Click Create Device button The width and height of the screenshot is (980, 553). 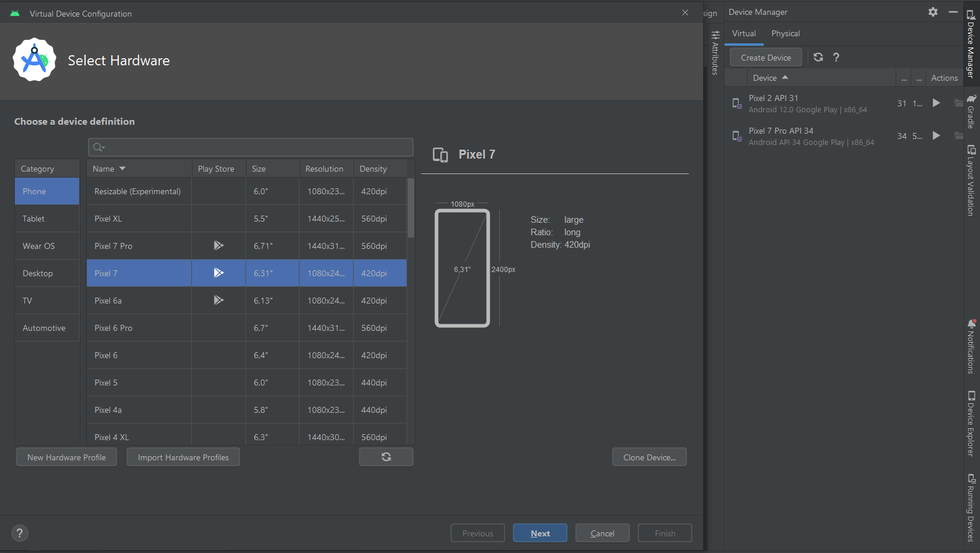tap(766, 57)
